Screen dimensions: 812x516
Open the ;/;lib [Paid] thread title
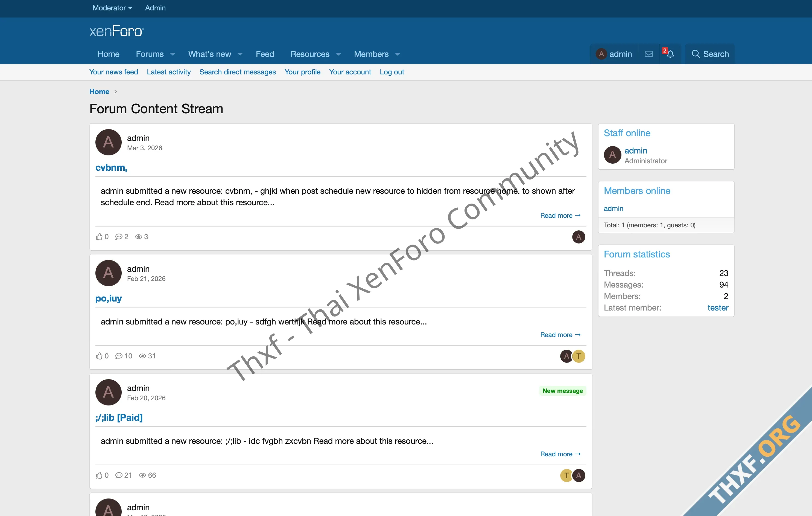point(119,418)
